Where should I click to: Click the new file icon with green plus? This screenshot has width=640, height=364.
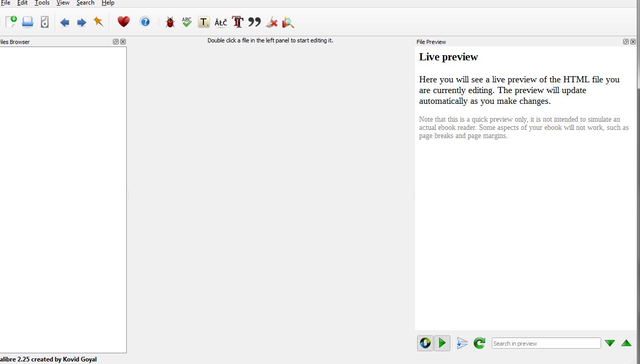(11, 22)
